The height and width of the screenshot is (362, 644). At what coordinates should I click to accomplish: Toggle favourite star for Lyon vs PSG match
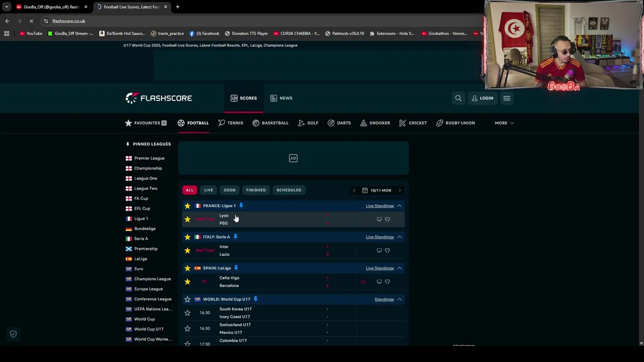pos(188,219)
